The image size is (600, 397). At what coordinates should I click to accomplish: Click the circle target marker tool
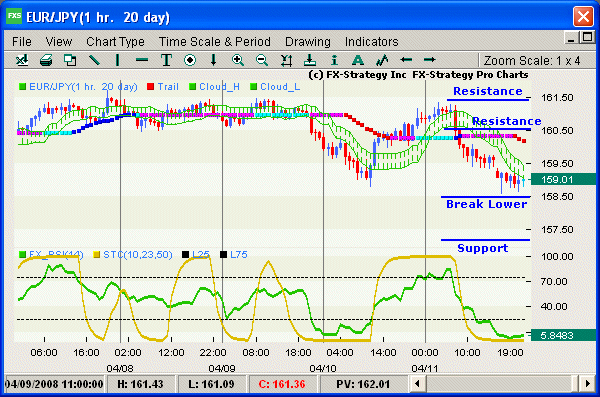pos(190,60)
